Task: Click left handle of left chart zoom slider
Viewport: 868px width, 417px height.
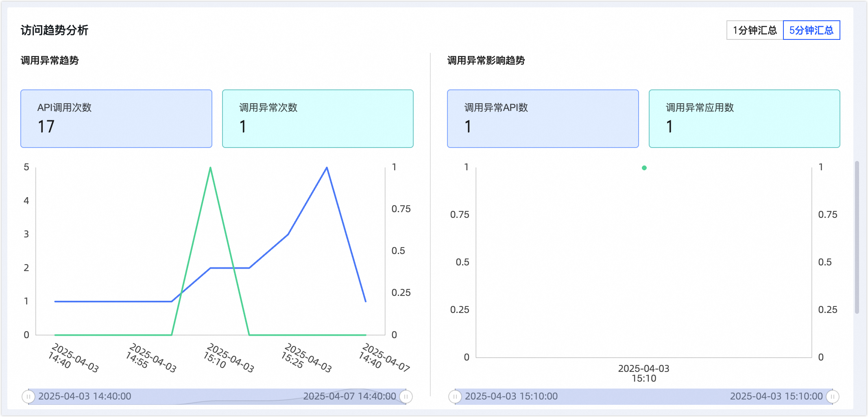Action: (x=28, y=396)
